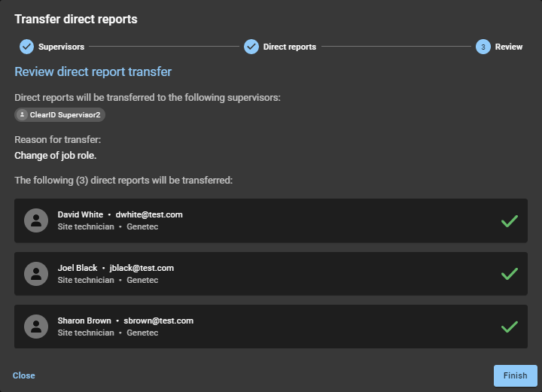Click the green checkmark beside Sharon Brown
This screenshot has height=392, width=542.
(x=510, y=327)
